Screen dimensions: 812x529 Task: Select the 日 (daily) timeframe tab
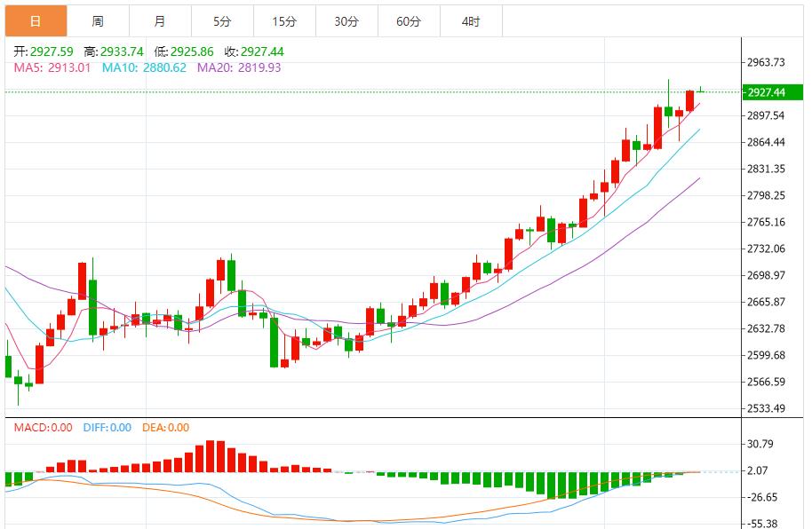[x=36, y=21]
